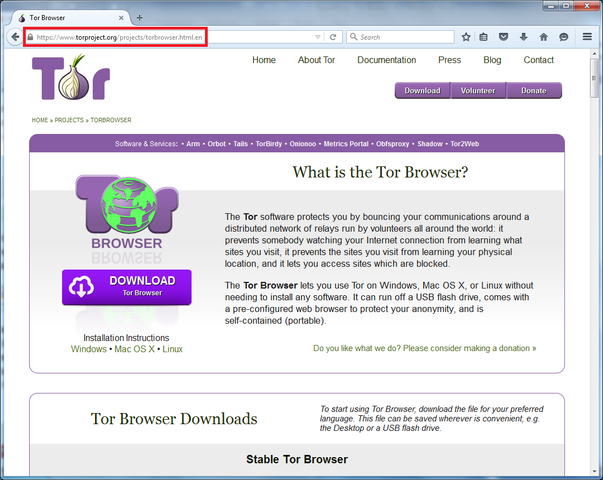
Task: Open Windows installation instructions link
Action: click(x=88, y=349)
